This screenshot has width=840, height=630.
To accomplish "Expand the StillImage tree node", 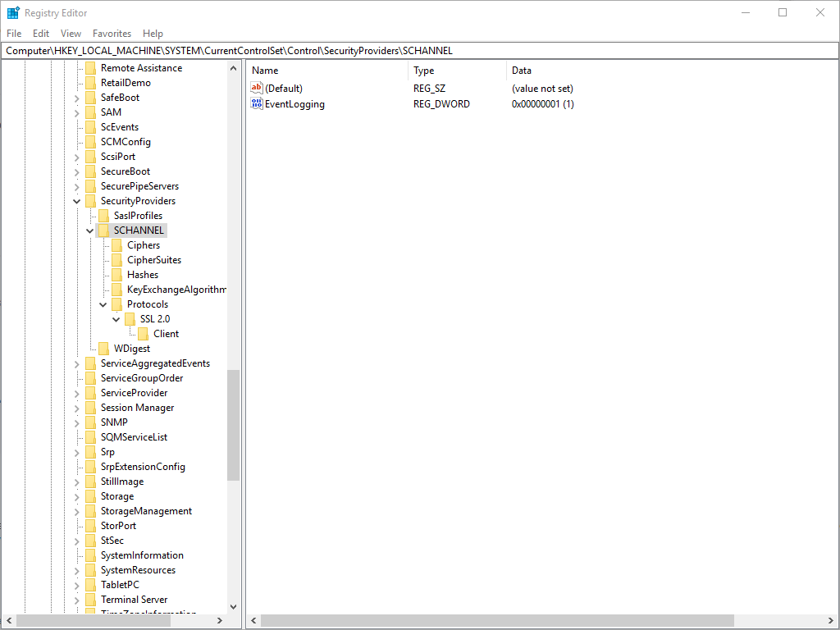I will pos(76,482).
